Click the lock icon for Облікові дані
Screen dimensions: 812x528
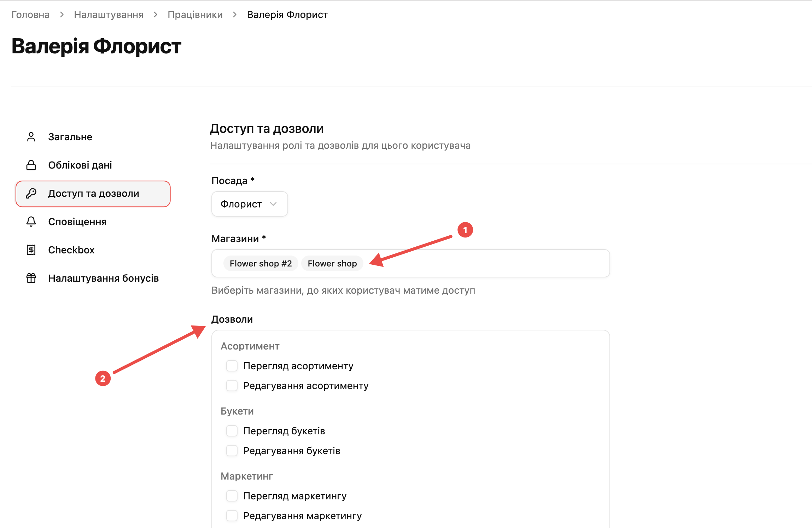coord(31,165)
